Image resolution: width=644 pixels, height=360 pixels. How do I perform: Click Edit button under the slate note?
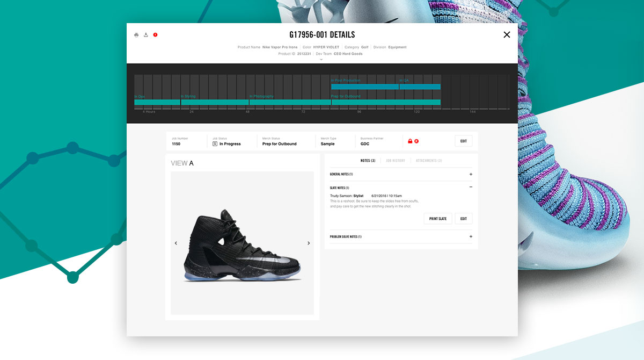[464, 219]
